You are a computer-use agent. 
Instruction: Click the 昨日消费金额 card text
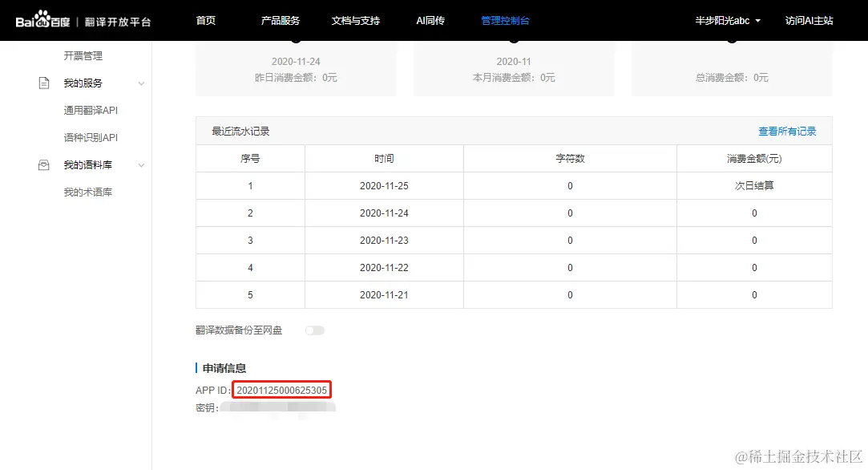296,78
